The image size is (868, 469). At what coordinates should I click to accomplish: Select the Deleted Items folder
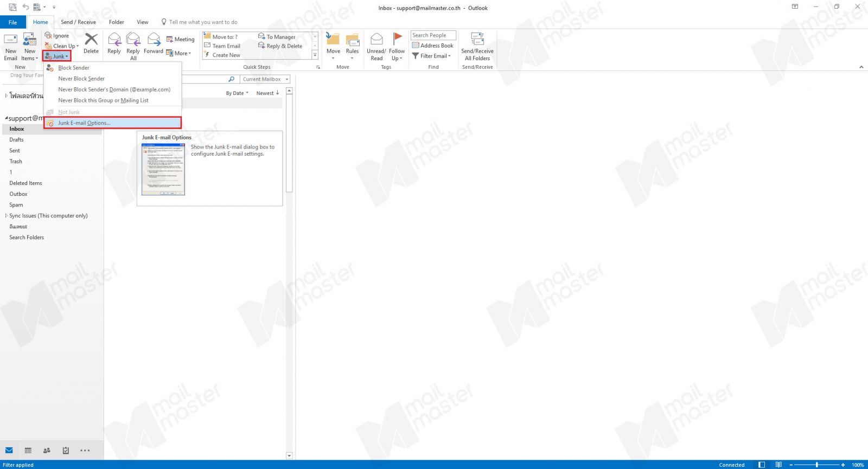coord(52,183)
